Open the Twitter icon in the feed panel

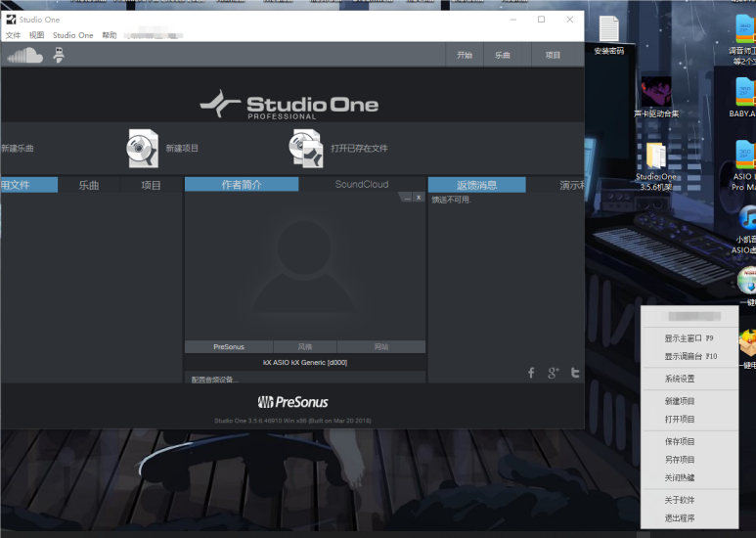click(575, 373)
